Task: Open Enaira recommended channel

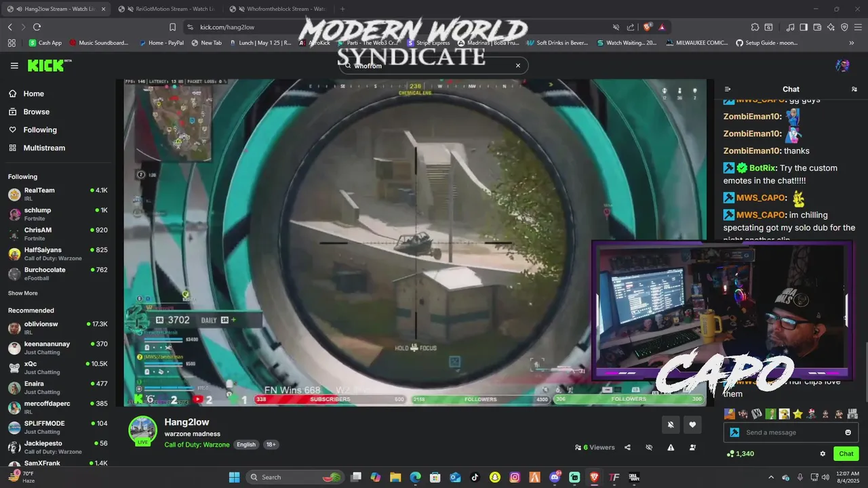Action: (58, 387)
